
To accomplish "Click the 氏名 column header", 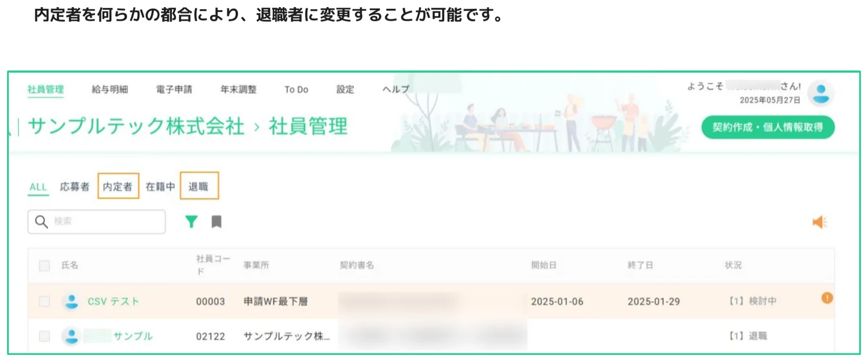I will [69, 265].
